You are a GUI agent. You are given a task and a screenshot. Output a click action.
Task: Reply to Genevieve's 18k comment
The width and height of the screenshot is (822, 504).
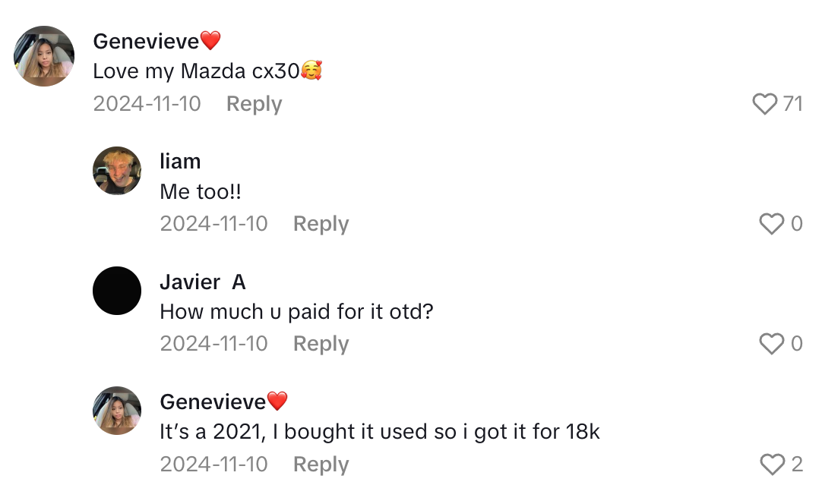(x=321, y=465)
